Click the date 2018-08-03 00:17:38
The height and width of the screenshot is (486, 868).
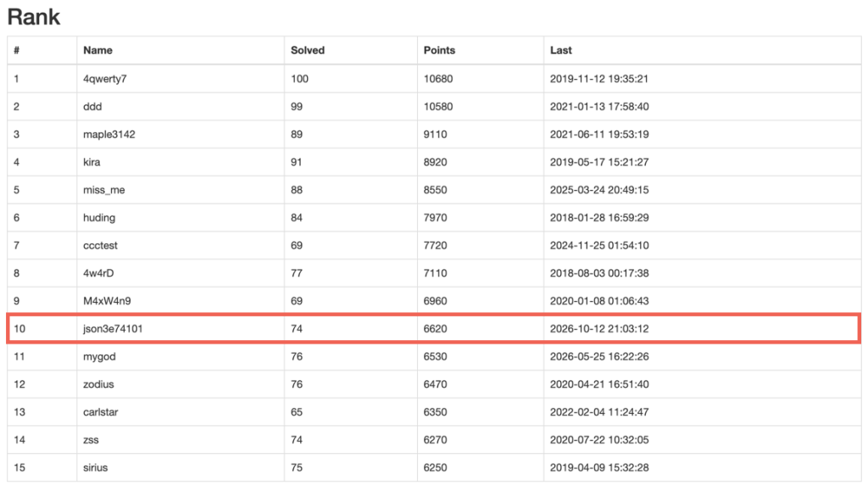(599, 272)
